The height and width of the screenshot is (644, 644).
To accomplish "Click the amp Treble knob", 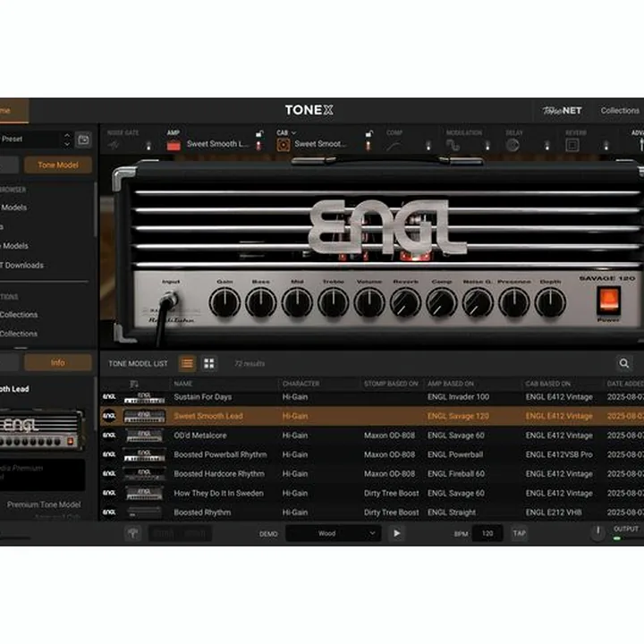I will pos(333,302).
